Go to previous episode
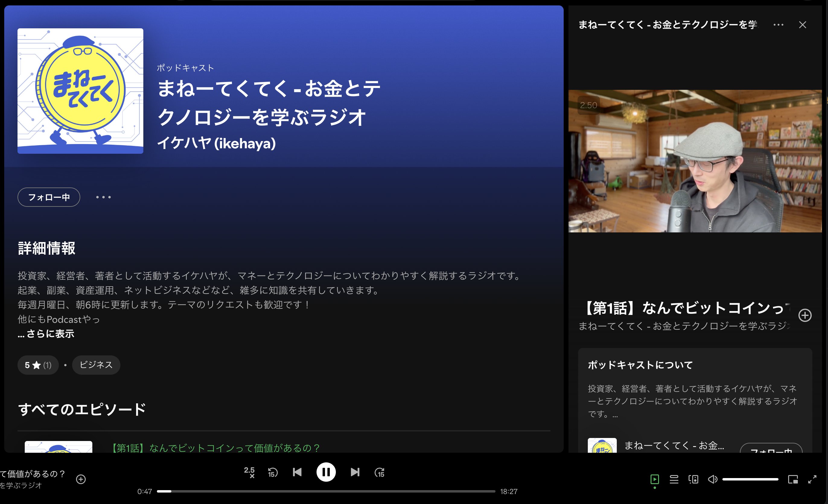 (x=297, y=472)
